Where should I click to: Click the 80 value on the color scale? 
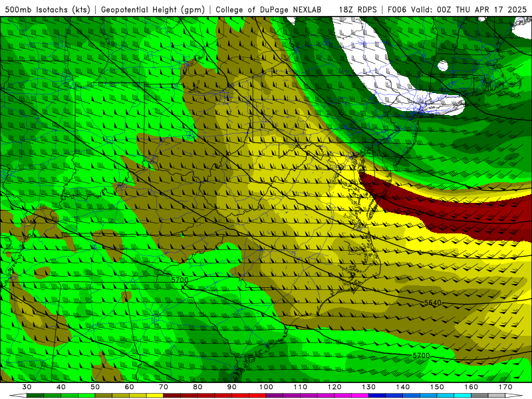[198, 387]
